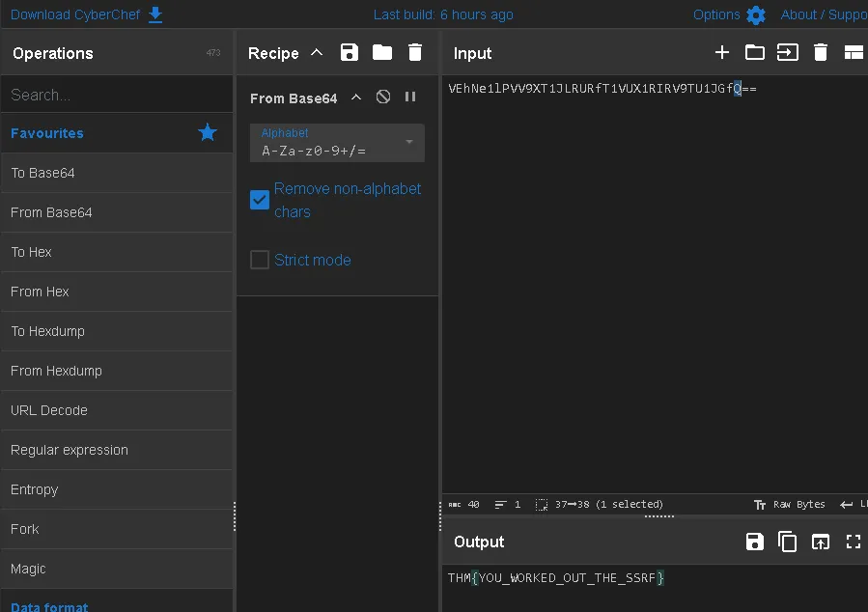This screenshot has height=612, width=868.
Task: Open the Download CyberChef link
Action: point(86,14)
